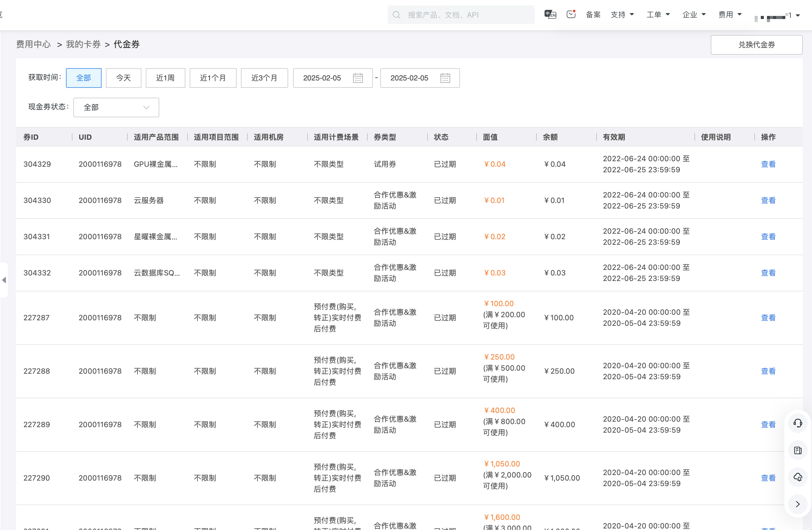Open the 企业 dropdown menu
The width and height of the screenshot is (812, 530).
(x=694, y=15)
